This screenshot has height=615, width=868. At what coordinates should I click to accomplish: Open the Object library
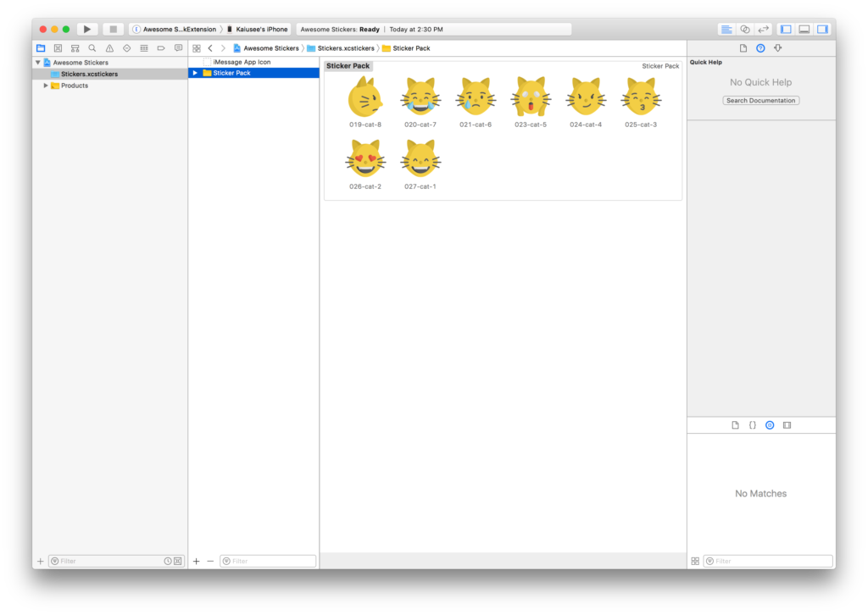(770, 425)
